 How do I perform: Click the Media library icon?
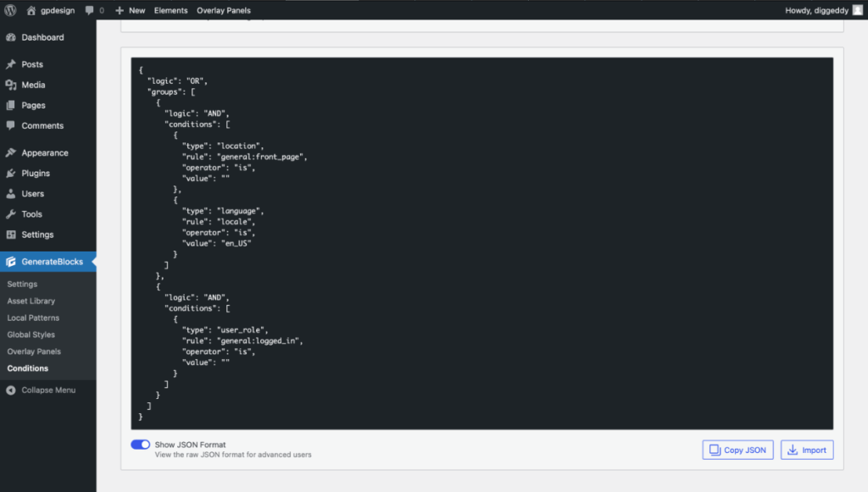click(10, 85)
